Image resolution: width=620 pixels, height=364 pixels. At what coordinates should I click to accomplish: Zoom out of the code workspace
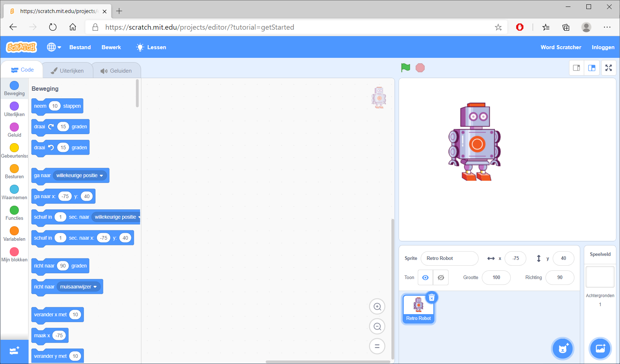pyautogui.click(x=377, y=326)
